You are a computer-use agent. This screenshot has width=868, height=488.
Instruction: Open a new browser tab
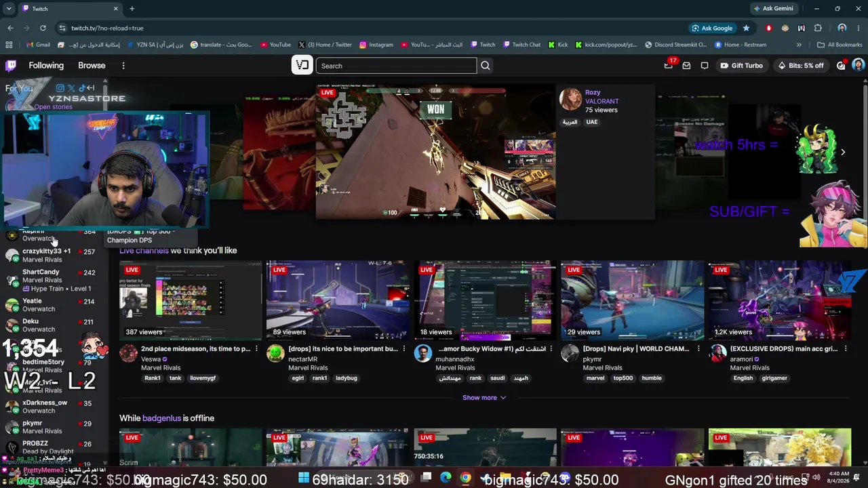tap(132, 9)
